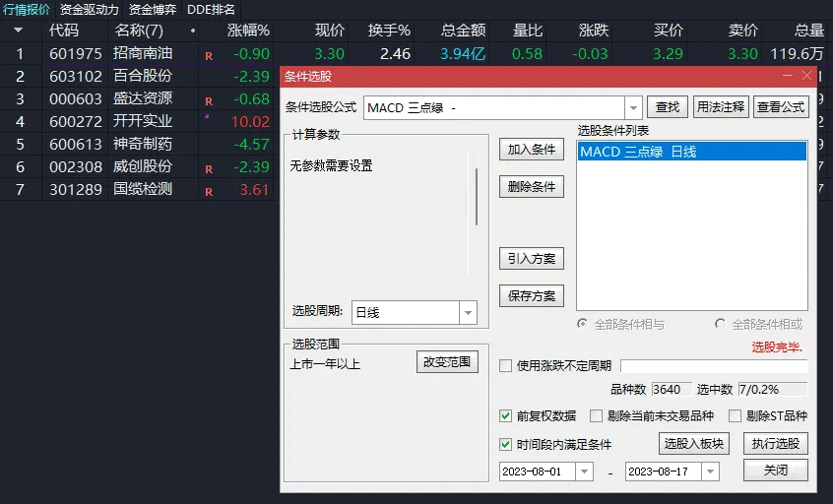Select stock 开开实业 in the list
The width and height of the screenshot is (833, 504).
tap(143, 121)
